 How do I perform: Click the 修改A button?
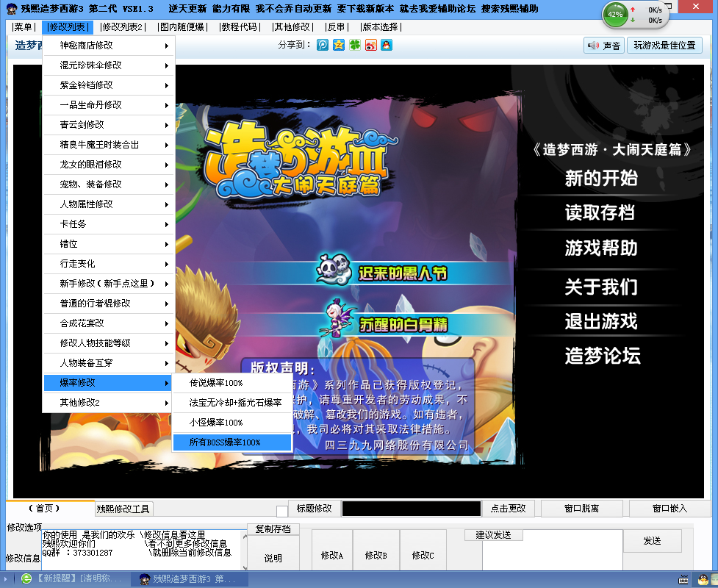(332, 556)
